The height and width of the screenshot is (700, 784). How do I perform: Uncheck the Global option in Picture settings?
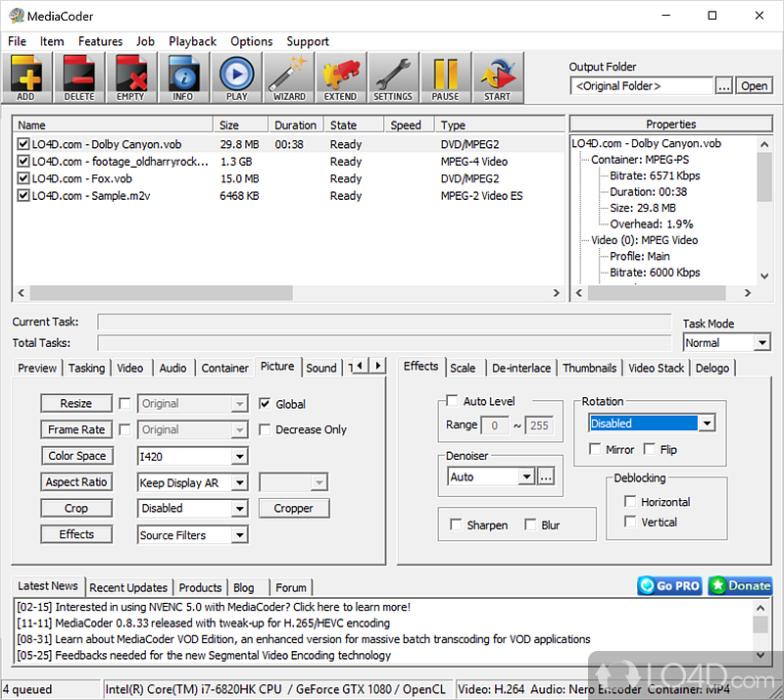coord(265,404)
